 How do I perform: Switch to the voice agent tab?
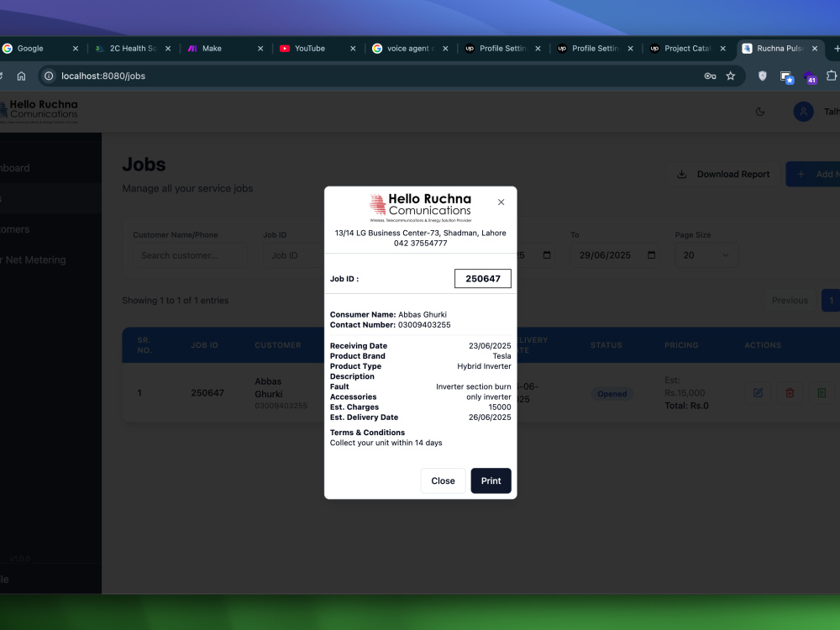point(411,48)
